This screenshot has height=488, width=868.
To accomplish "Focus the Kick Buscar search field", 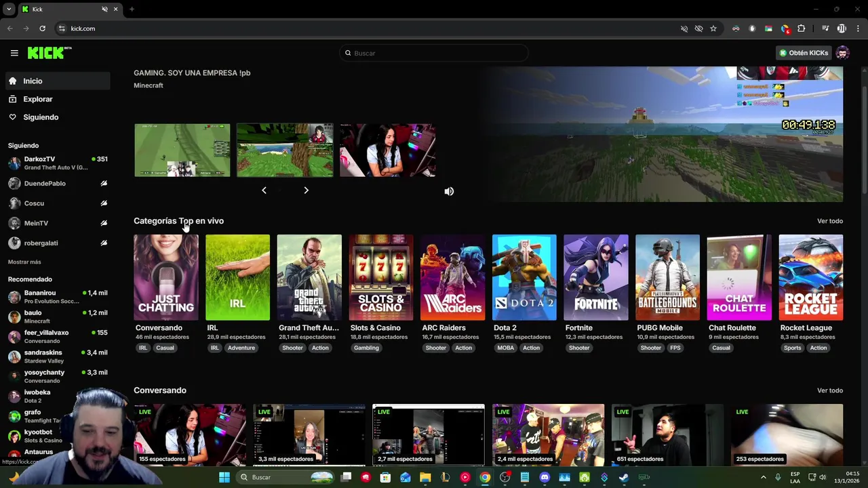I will tap(434, 53).
